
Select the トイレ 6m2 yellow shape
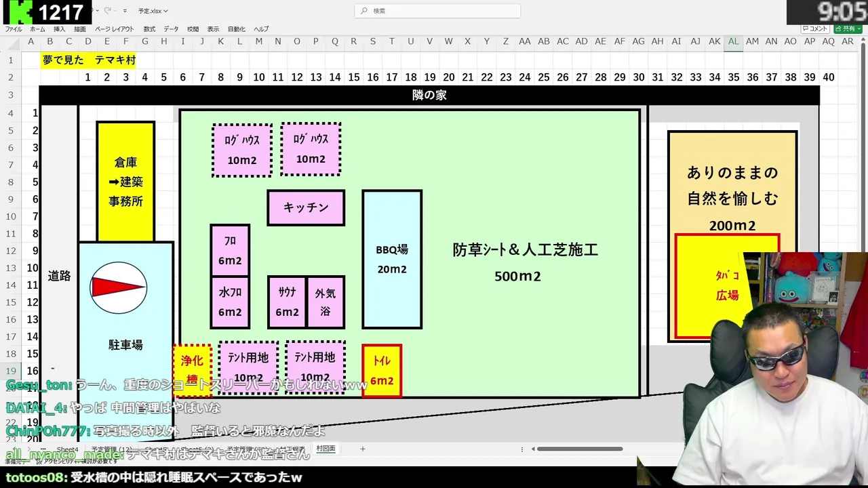tap(382, 371)
